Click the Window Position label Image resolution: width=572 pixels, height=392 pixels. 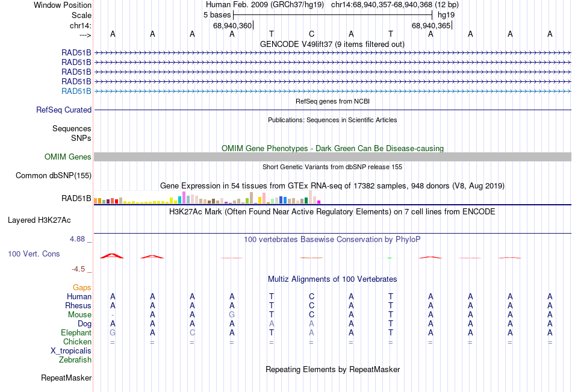(x=63, y=5)
